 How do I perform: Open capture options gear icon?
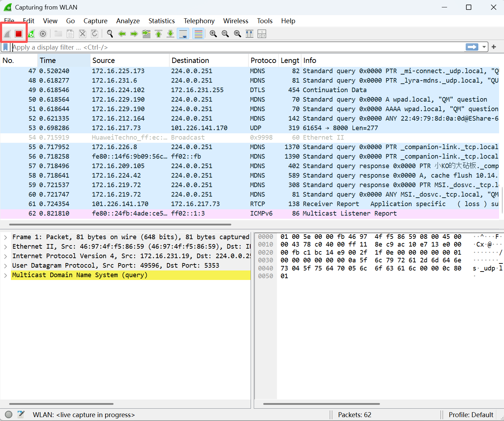pos(43,34)
